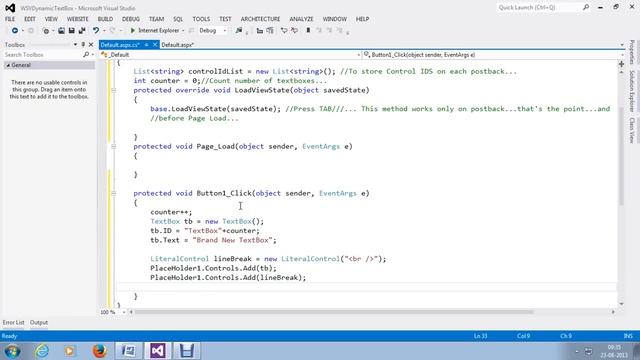Screen dimensions: 640x360
Task: Click the taskbar clock showing date
Action: point(613,351)
